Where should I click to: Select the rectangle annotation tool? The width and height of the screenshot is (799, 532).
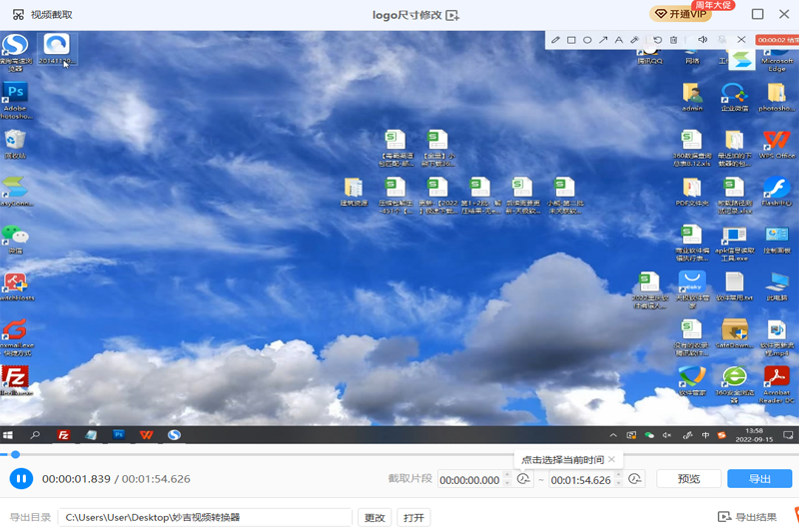(x=571, y=40)
